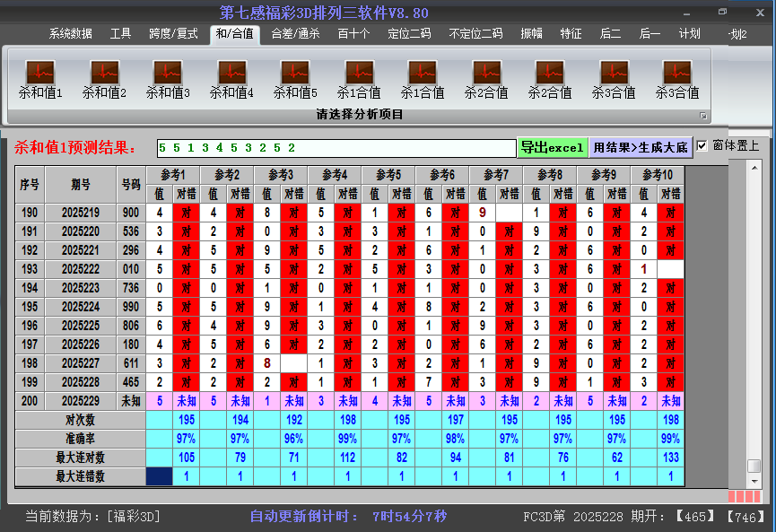
Task: Open the 合差/通杀 tab
Action: 295,34
